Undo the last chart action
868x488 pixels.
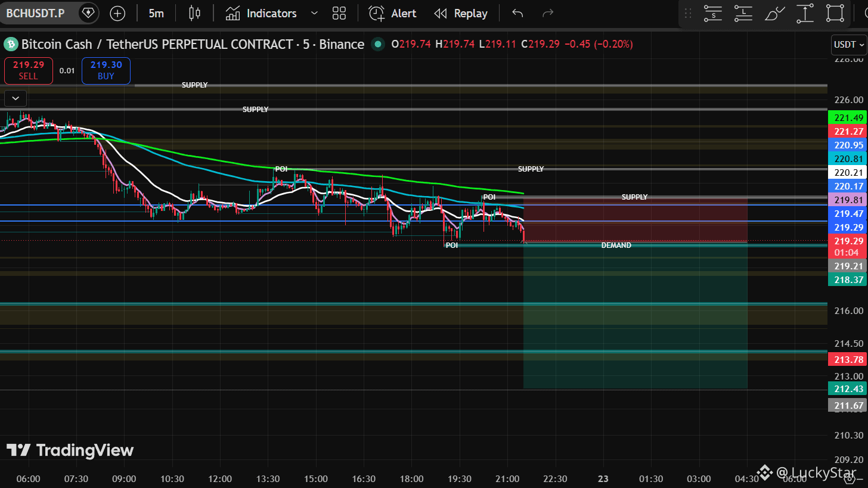pyautogui.click(x=517, y=13)
